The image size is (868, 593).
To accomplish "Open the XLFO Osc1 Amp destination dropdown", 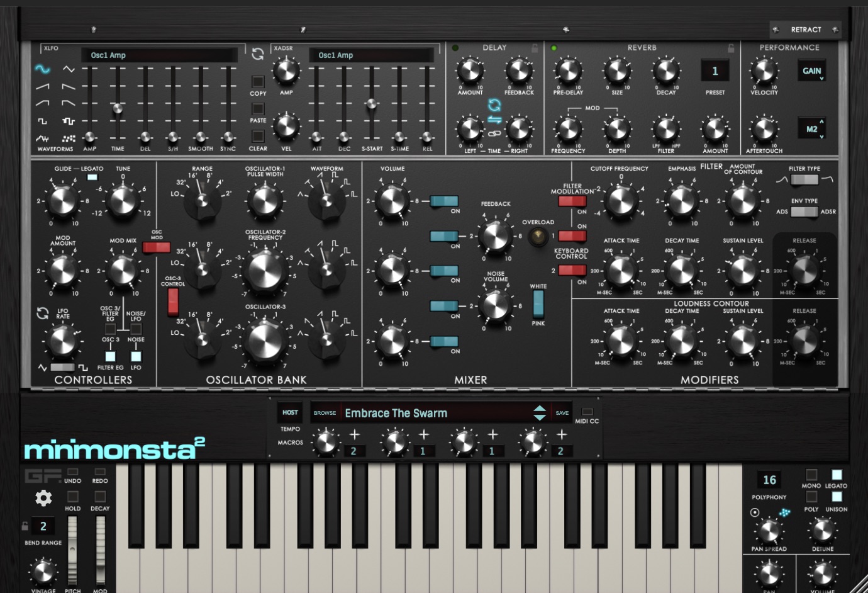I will click(160, 55).
